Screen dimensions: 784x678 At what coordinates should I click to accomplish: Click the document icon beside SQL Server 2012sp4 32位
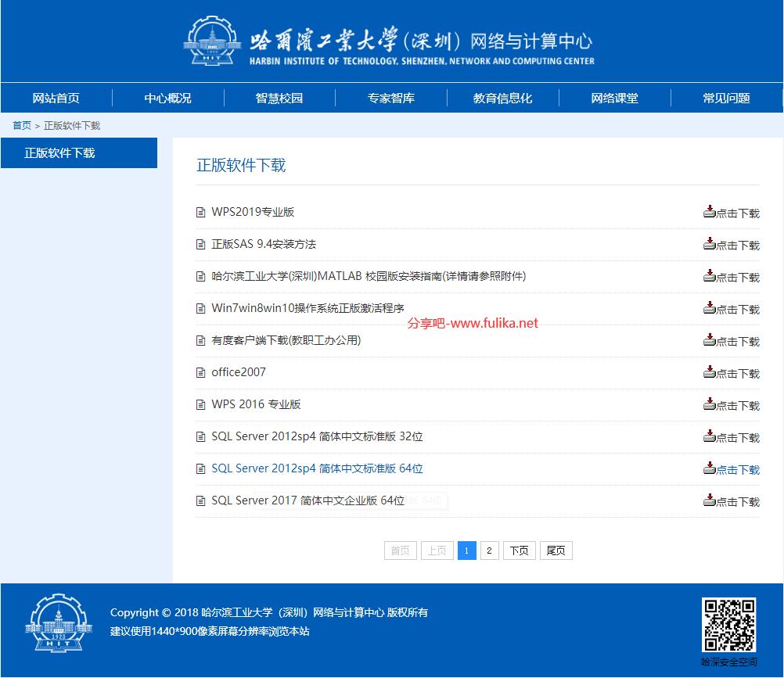200,436
